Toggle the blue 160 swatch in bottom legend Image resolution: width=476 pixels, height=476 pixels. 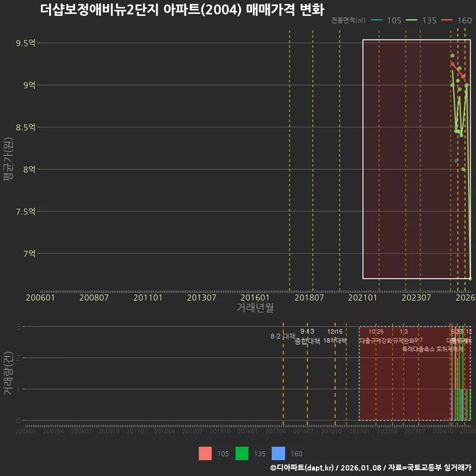[x=279, y=453]
